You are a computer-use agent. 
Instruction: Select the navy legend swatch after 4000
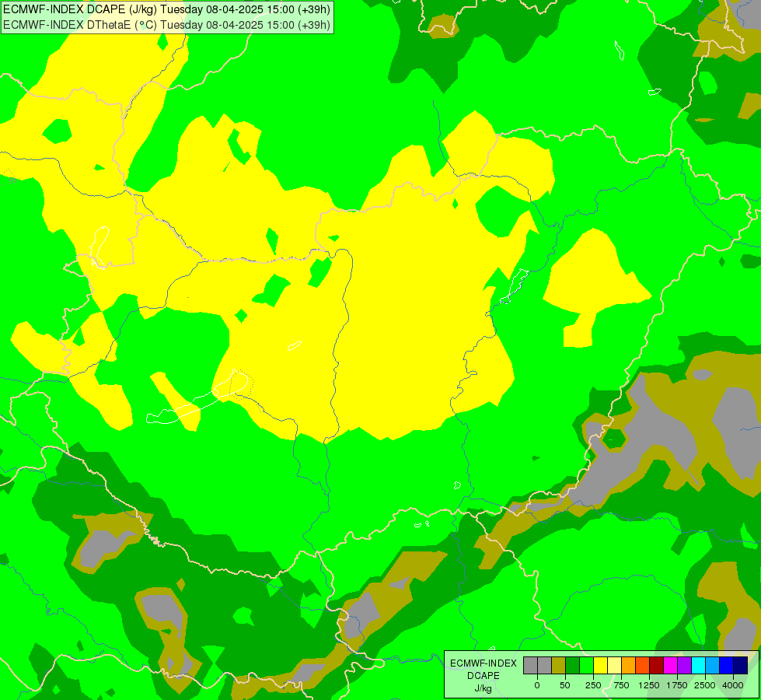[740, 666]
